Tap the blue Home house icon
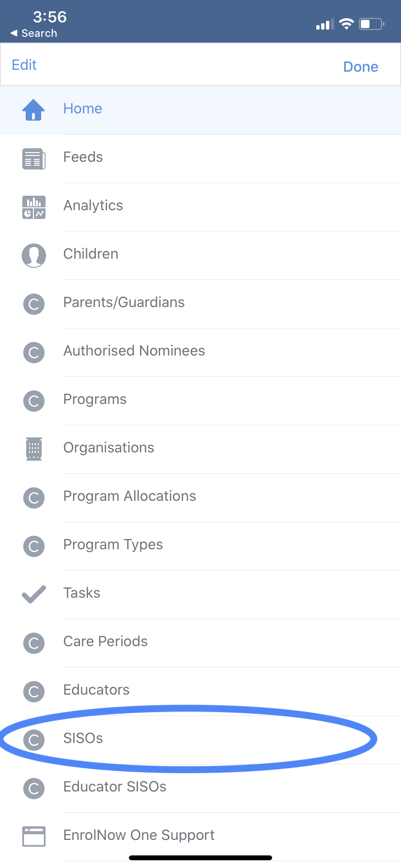Image resolution: width=401 pixels, height=868 pixels. pos(33,109)
